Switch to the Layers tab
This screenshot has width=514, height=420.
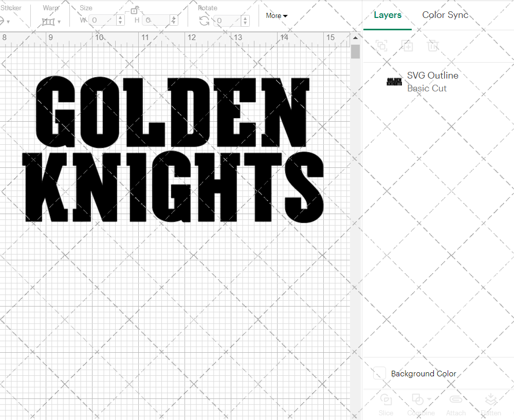(x=388, y=15)
